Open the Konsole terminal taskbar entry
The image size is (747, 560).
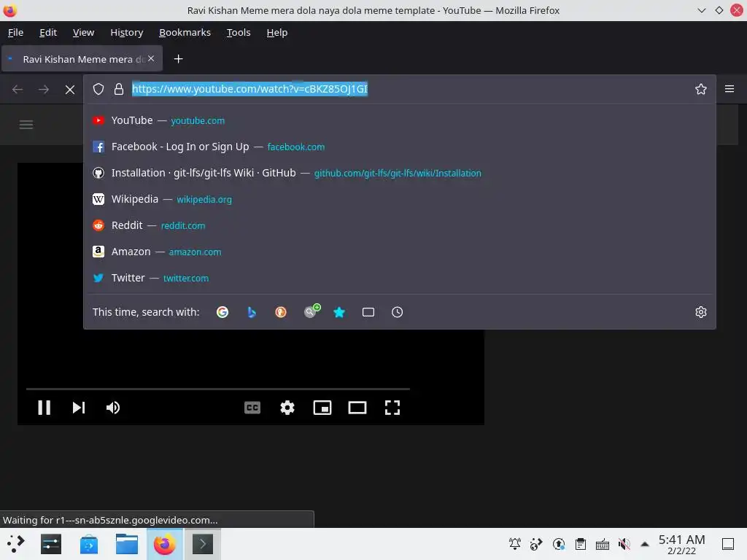(x=203, y=544)
